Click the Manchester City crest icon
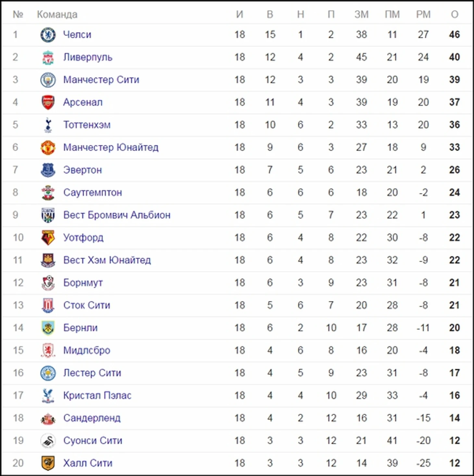474x476 pixels. click(x=48, y=80)
